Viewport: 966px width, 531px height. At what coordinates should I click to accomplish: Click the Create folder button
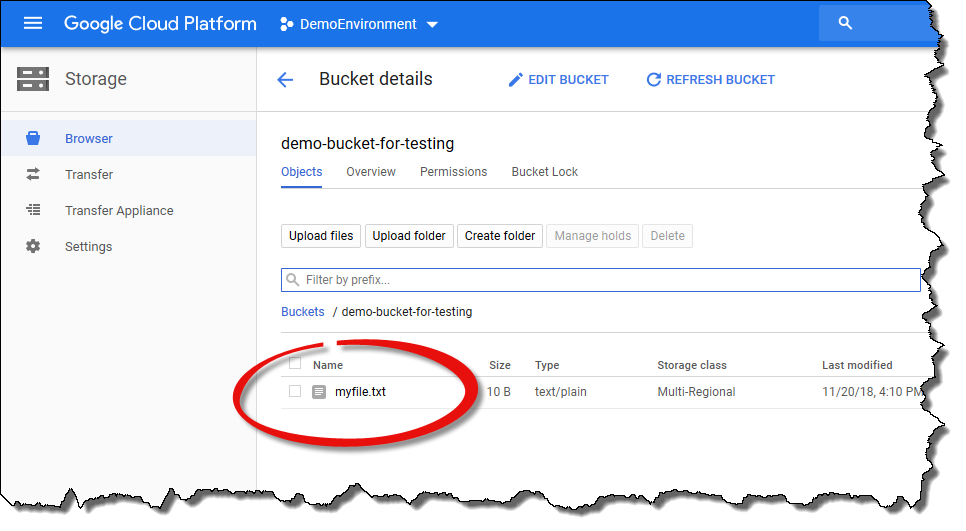[500, 236]
